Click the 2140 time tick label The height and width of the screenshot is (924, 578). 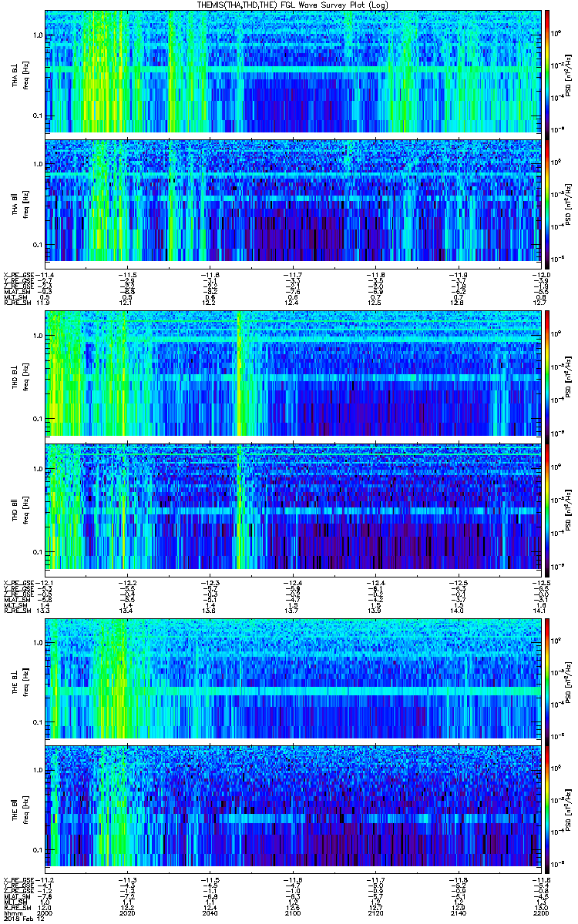pyautogui.click(x=459, y=912)
